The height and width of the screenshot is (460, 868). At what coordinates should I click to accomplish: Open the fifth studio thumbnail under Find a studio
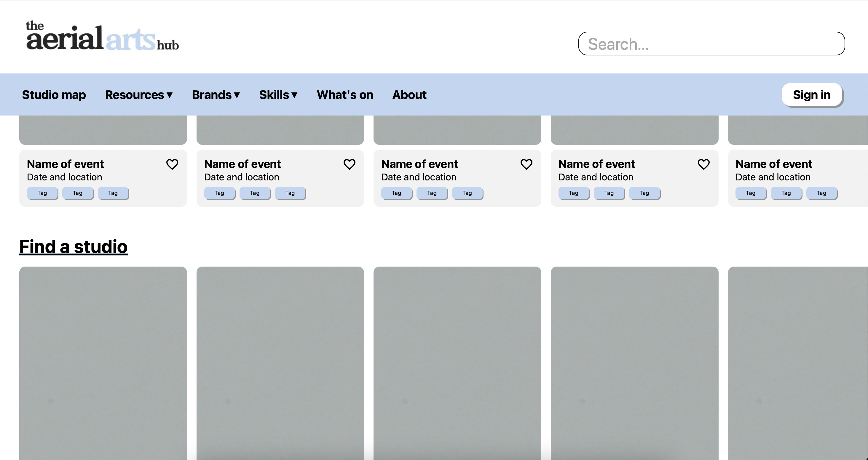pos(798,363)
